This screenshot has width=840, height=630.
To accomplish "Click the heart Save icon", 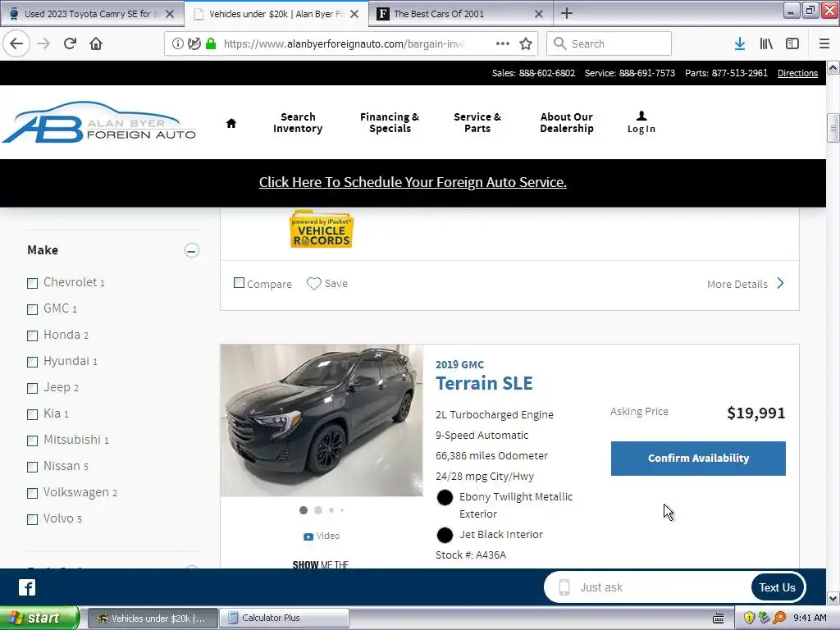I will 314,283.
